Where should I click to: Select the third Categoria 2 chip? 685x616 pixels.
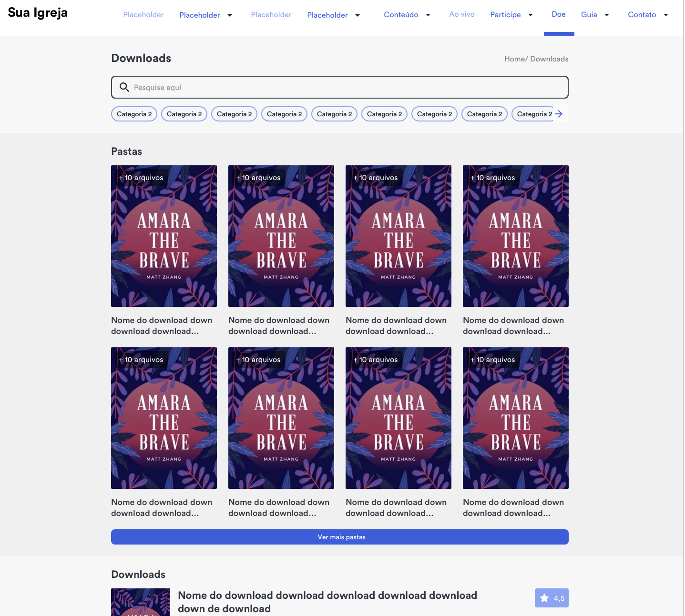(x=235, y=114)
